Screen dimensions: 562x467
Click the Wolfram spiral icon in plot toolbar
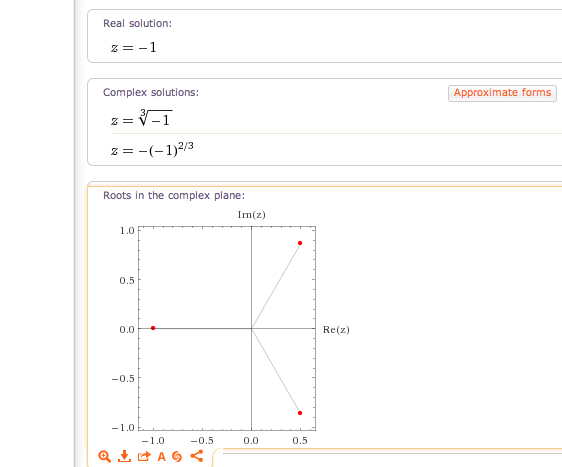point(177,456)
